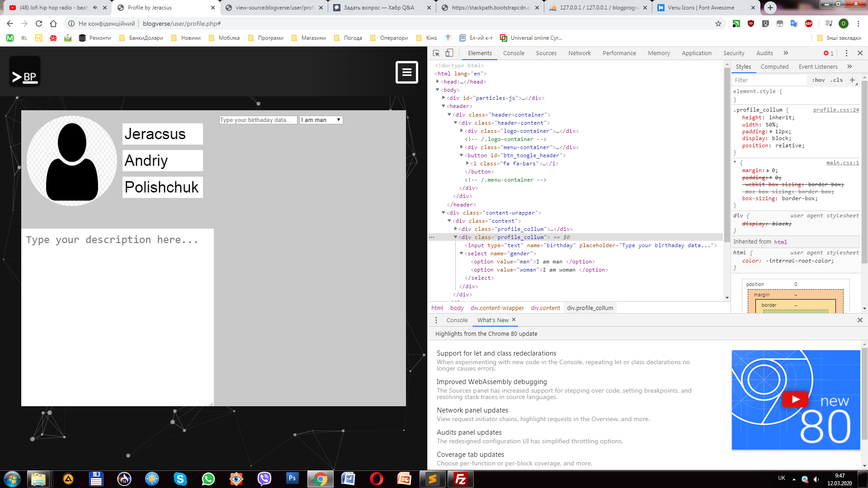Open the drawer three-dot menu

pyautogui.click(x=436, y=320)
